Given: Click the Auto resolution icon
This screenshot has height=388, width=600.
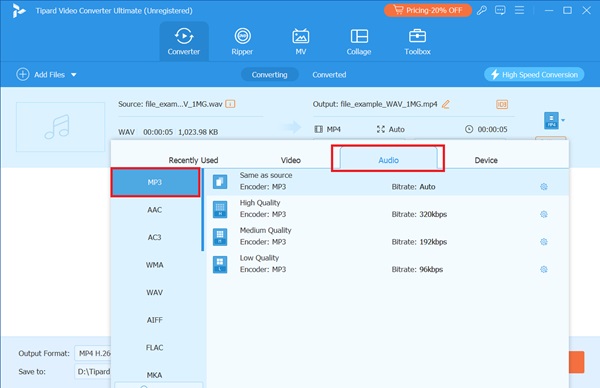Looking at the screenshot, I should pos(381,129).
